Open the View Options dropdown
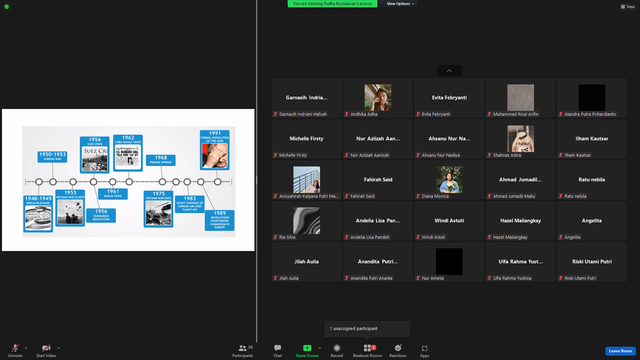This screenshot has height=360, width=640. click(400, 4)
